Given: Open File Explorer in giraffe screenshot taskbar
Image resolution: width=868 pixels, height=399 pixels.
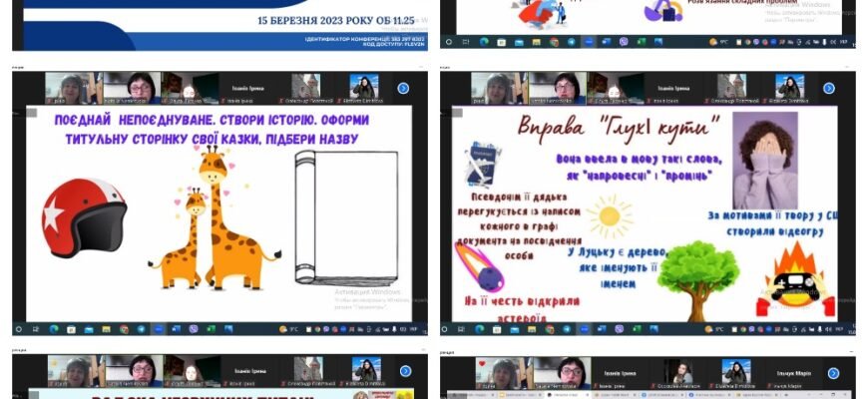Looking at the screenshot, I should coord(107,329).
